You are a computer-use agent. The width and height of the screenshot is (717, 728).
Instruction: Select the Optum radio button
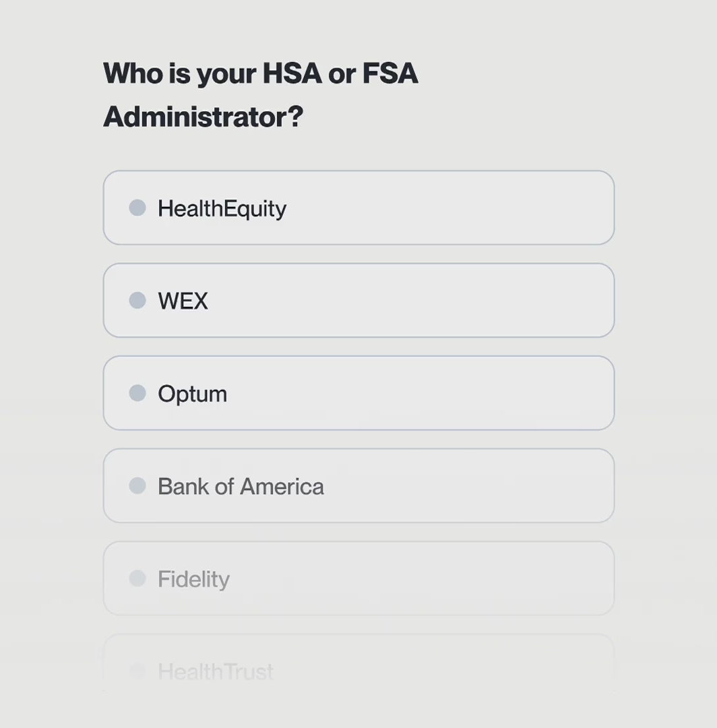(137, 393)
